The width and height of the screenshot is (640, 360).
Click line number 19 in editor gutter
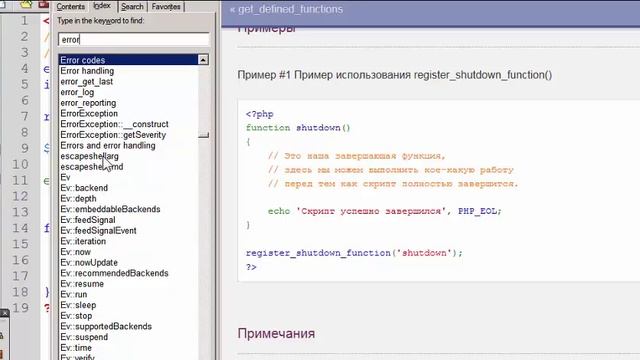click(20, 308)
